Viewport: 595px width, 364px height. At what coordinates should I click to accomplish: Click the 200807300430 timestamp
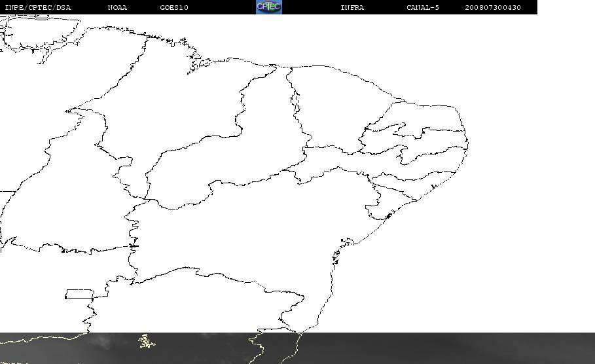click(493, 8)
